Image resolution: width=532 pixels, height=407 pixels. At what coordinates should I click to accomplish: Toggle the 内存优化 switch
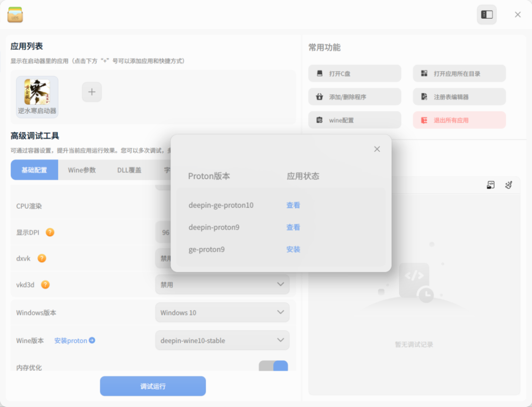point(273,367)
